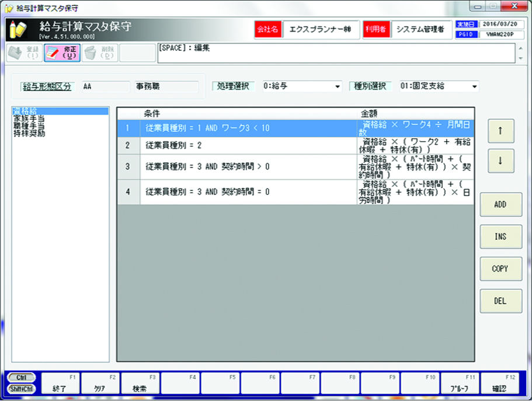The image size is (532, 401).
Task: Click the DEL button
Action: tap(500, 301)
